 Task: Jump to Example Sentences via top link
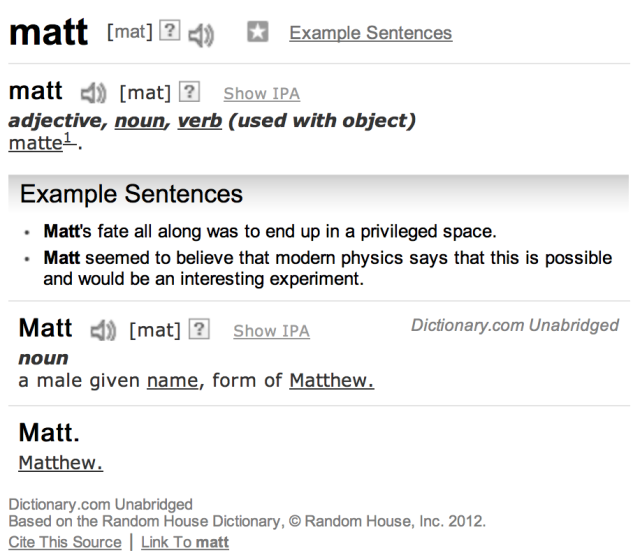point(370,33)
